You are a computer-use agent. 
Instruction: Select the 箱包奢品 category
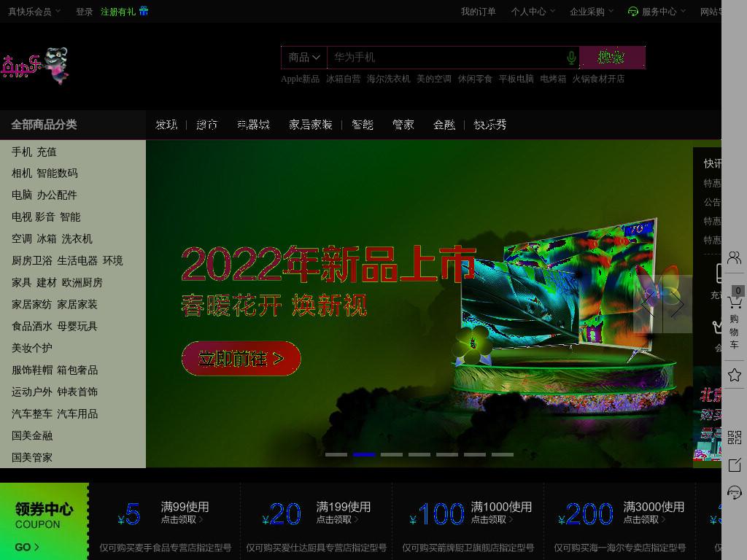pyautogui.click(x=77, y=370)
